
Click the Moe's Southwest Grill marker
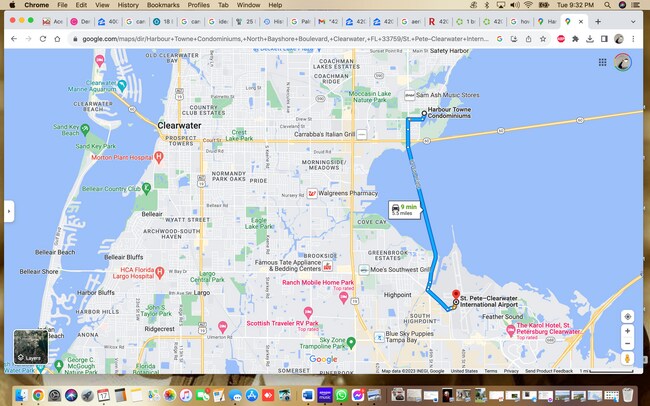click(362, 269)
